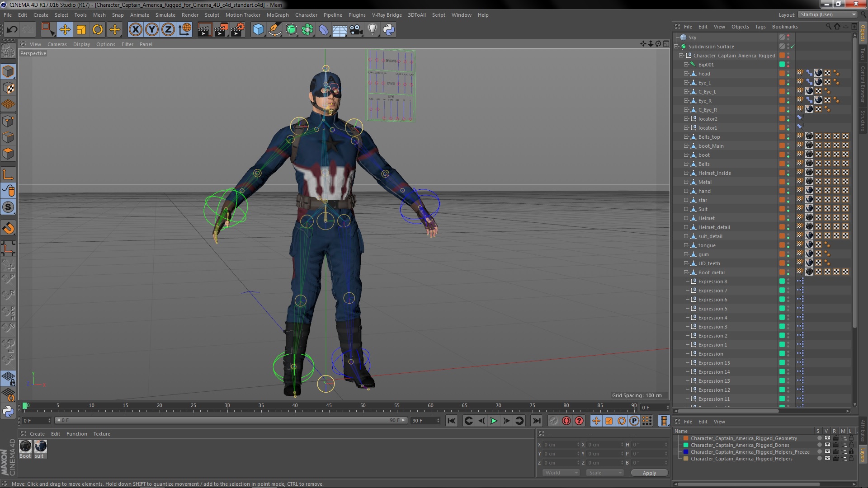Open the Layout Startup dropdown
Image resolution: width=868 pixels, height=488 pixels.
(827, 15)
